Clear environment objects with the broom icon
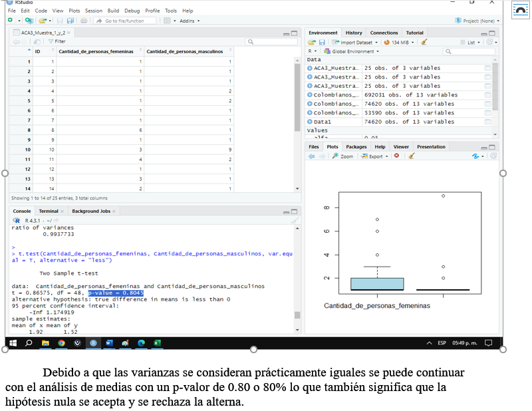This screenshot has width=532, height=411. coord(424,42)
